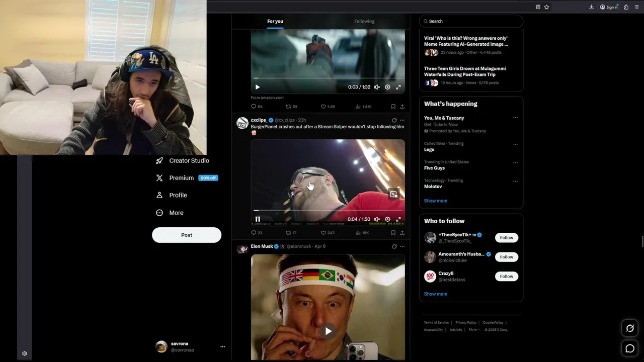Open Creator Studio in sidebar
The height and width of the screenshot is (362, 644).
click(182, 161)
